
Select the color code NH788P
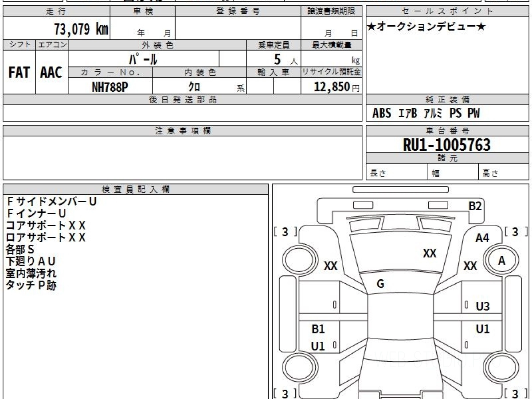tap(110, 87)
